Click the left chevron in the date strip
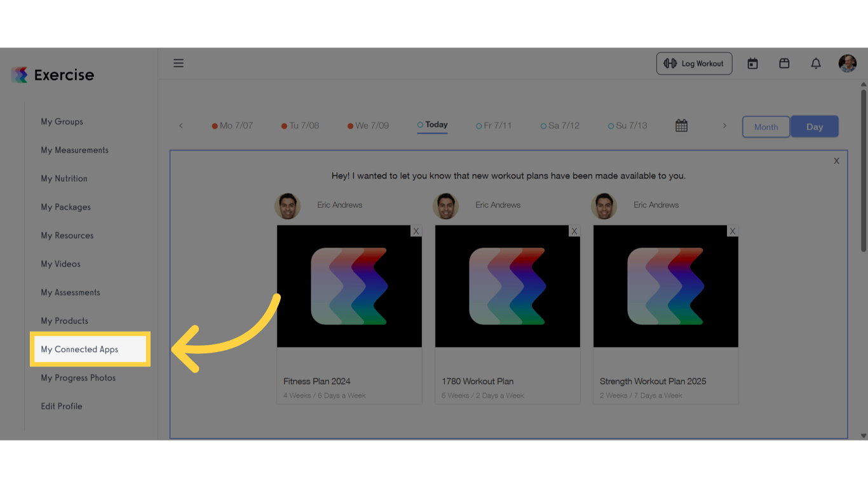Image resolution: width=868 pixels, height=488 pixels. click(180, 125)
